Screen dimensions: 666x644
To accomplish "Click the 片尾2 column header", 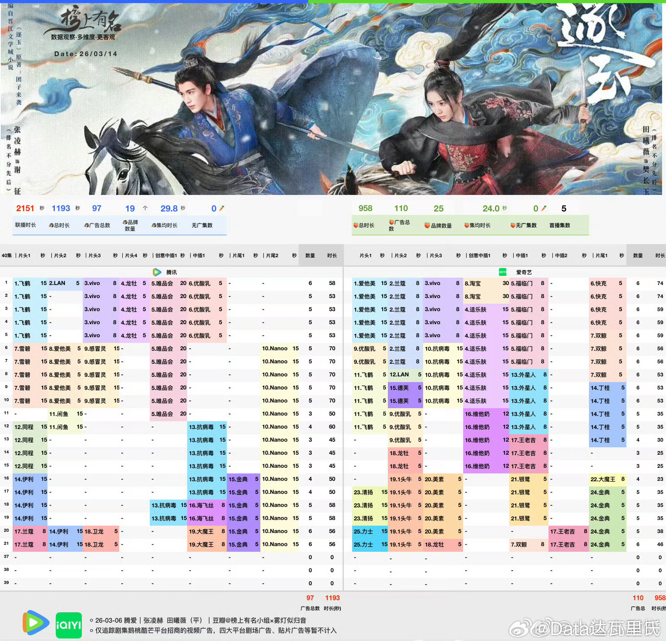I will pyautogui.click(x=272, y=255).
